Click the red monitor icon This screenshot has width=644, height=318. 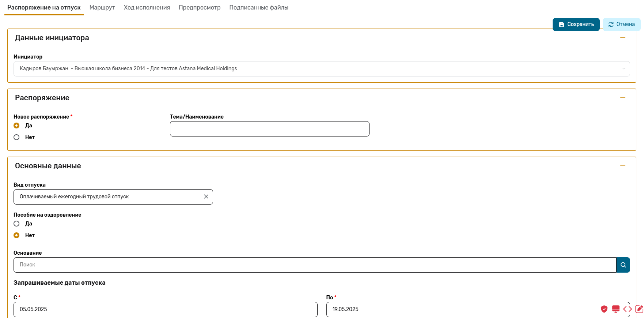point(616,309)
